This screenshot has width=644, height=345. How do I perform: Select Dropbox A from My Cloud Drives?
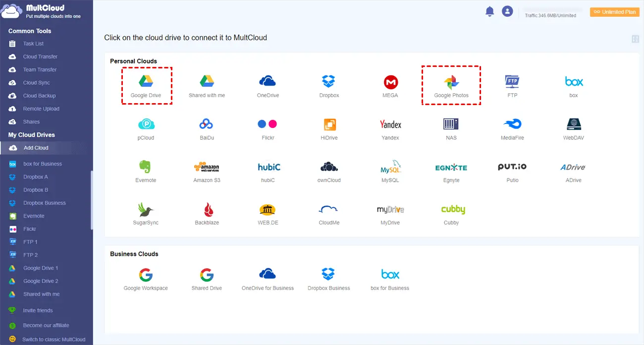(x=34, y=176)
